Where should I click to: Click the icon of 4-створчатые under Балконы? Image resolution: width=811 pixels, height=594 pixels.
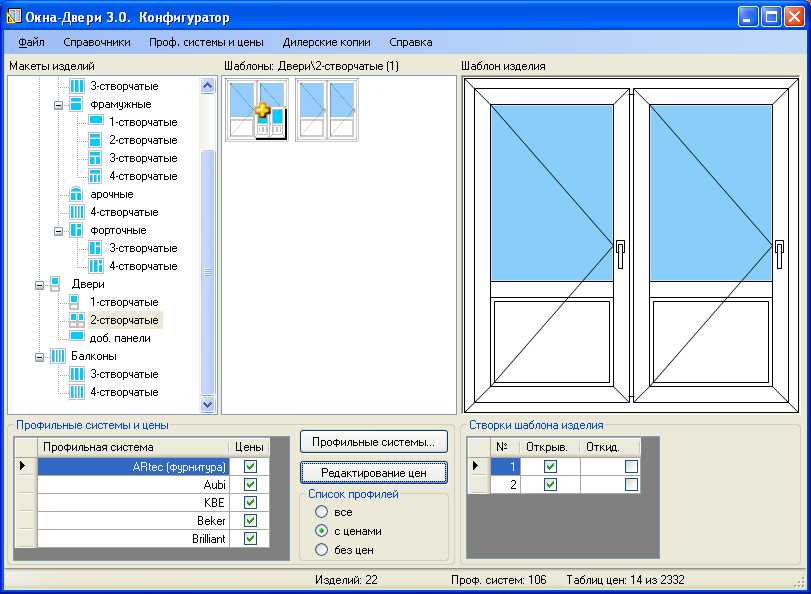point(77,392)
